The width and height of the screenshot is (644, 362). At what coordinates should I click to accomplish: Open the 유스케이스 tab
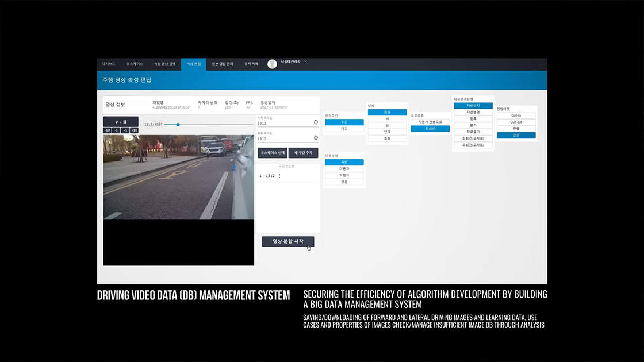pos(135,64)
